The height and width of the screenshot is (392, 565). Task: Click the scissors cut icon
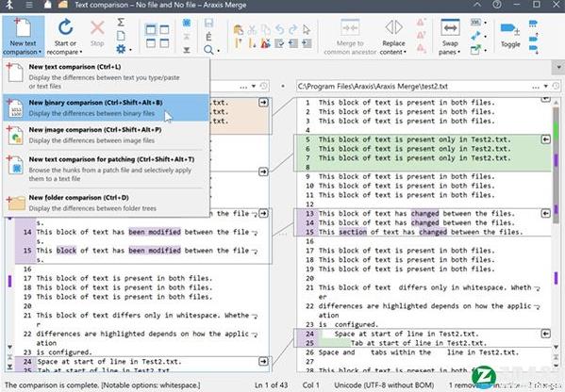pos(252,29)
